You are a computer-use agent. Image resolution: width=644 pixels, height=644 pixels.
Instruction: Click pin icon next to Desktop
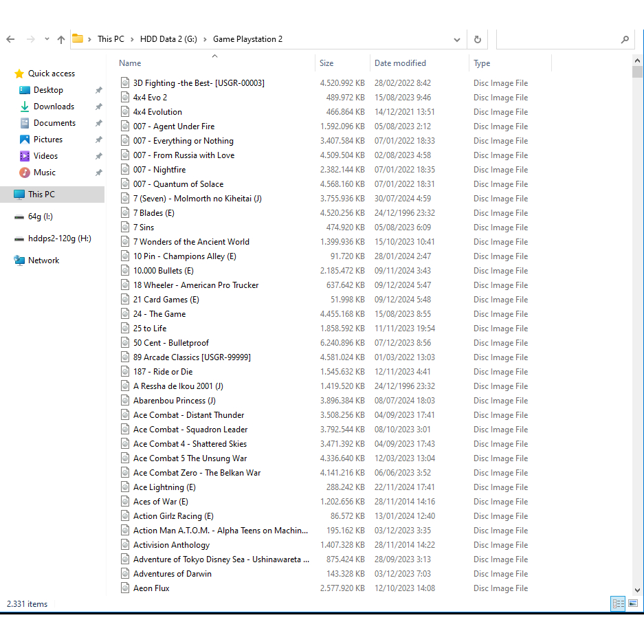pos(98,90)
